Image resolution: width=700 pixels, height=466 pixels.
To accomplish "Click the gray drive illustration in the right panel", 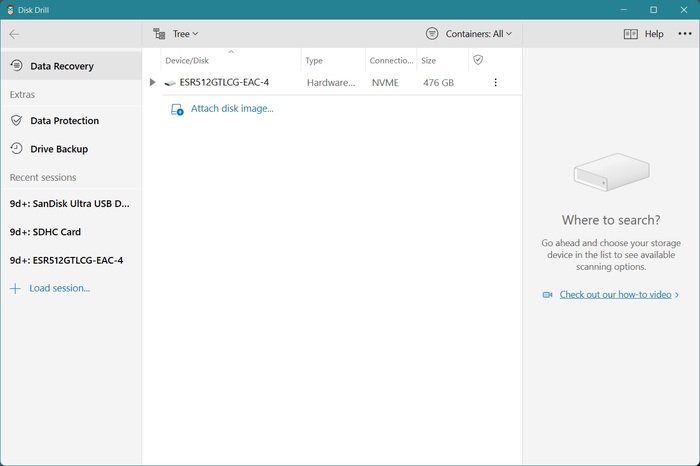I will 611,172.
